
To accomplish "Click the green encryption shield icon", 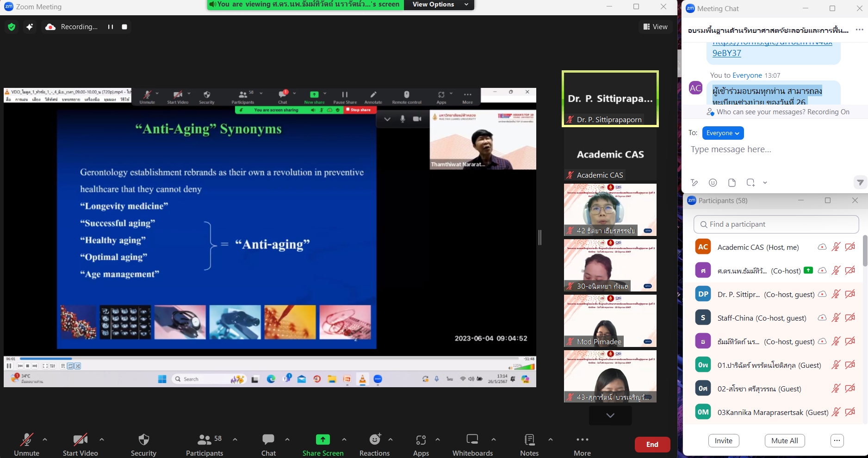I will (x=12, y=27).
